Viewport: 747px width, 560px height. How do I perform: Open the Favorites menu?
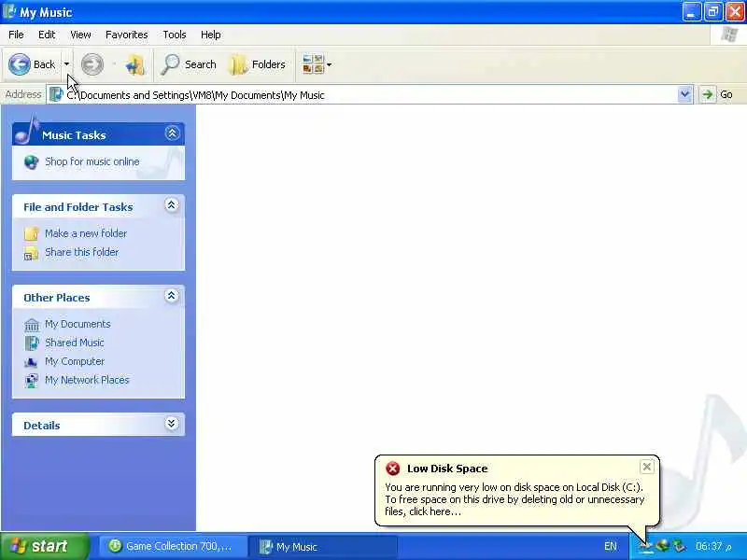click(127, 35)
